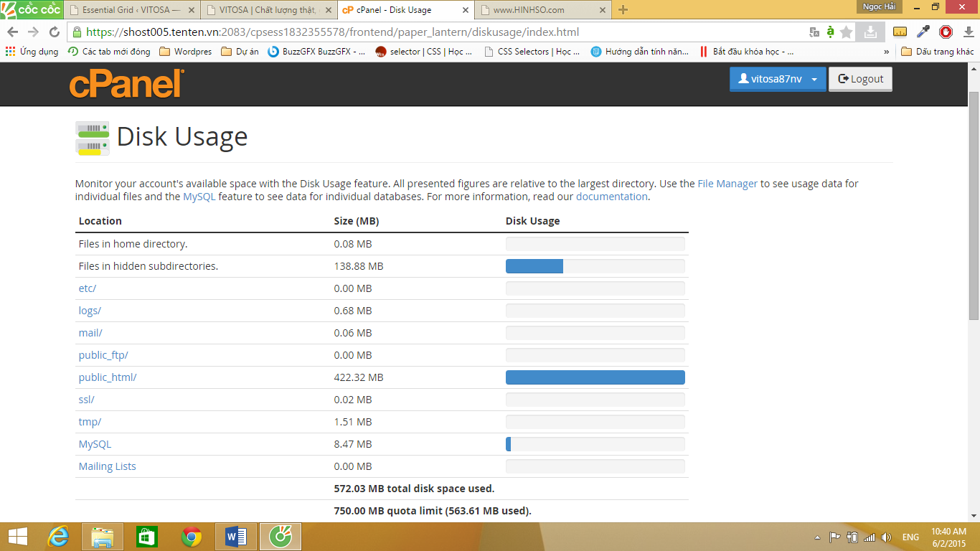Screen dimensions: 980x551
Task: Open the Windows Start button
Action: click(x=18, y=537)
